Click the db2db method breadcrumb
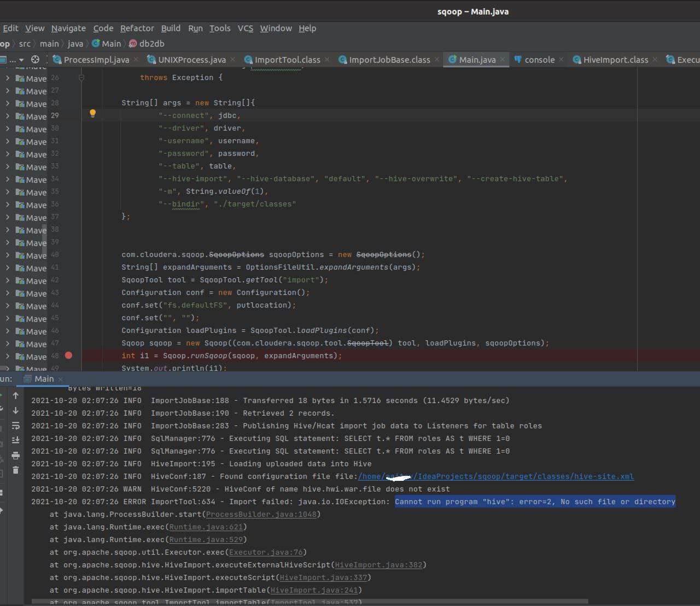Image resolution: width=700 pixels, height=606 pixels. tap(151, 44)
